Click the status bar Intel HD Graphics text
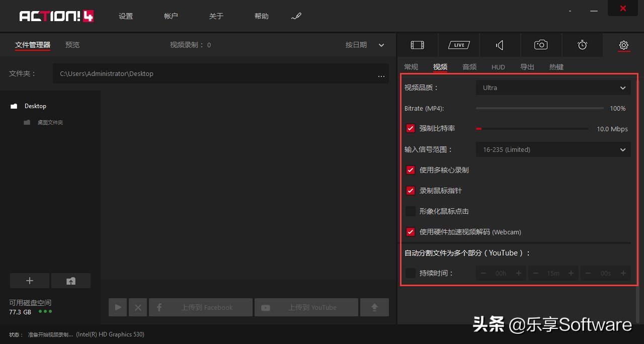The image size is (644, 344). (x=110, y=334)
